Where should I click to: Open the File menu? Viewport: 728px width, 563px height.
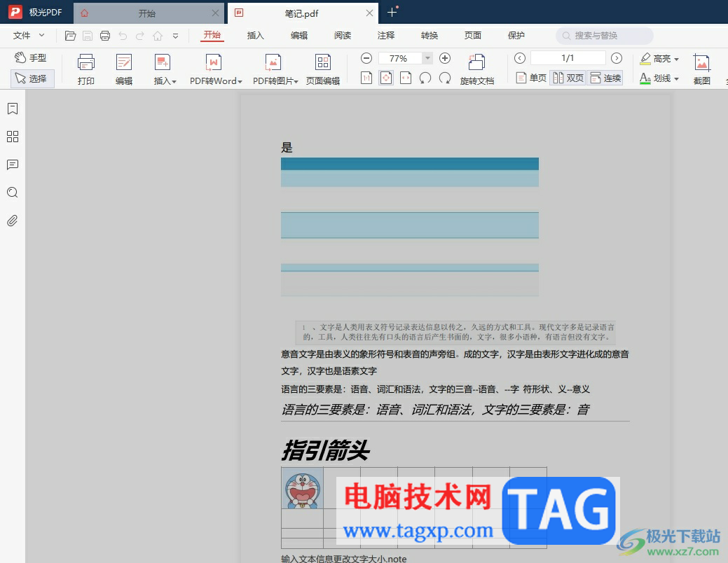22,35
